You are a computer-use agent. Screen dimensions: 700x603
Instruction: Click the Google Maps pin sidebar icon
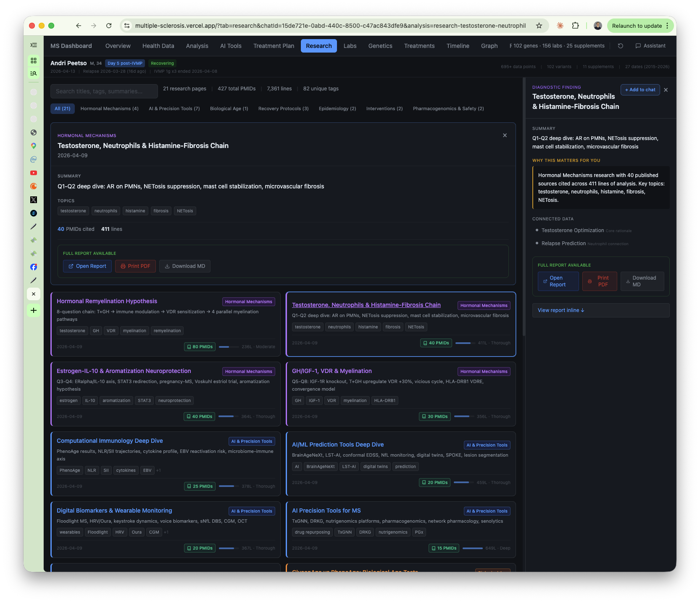(x=33, y=145)
